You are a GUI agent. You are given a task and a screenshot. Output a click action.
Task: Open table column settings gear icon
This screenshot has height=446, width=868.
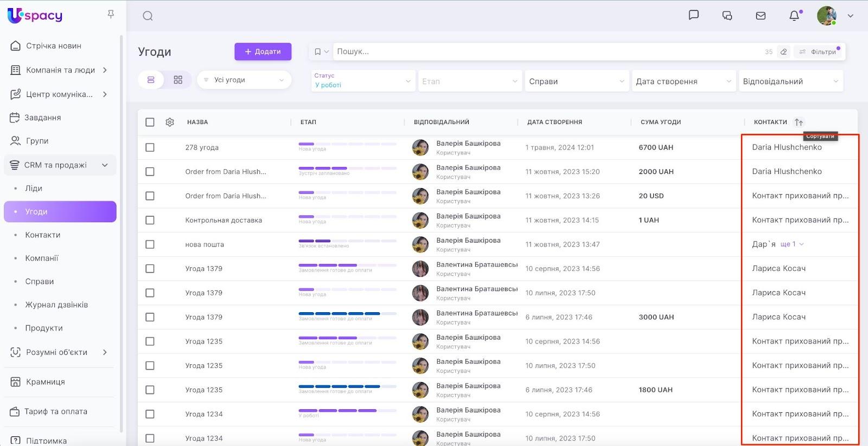pos(170,122)
